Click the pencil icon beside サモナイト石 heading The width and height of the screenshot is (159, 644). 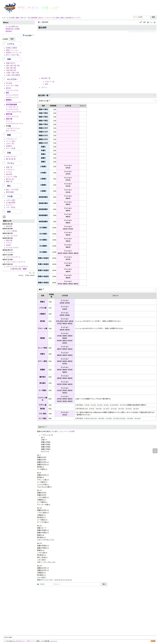click(x=50, y=100)
